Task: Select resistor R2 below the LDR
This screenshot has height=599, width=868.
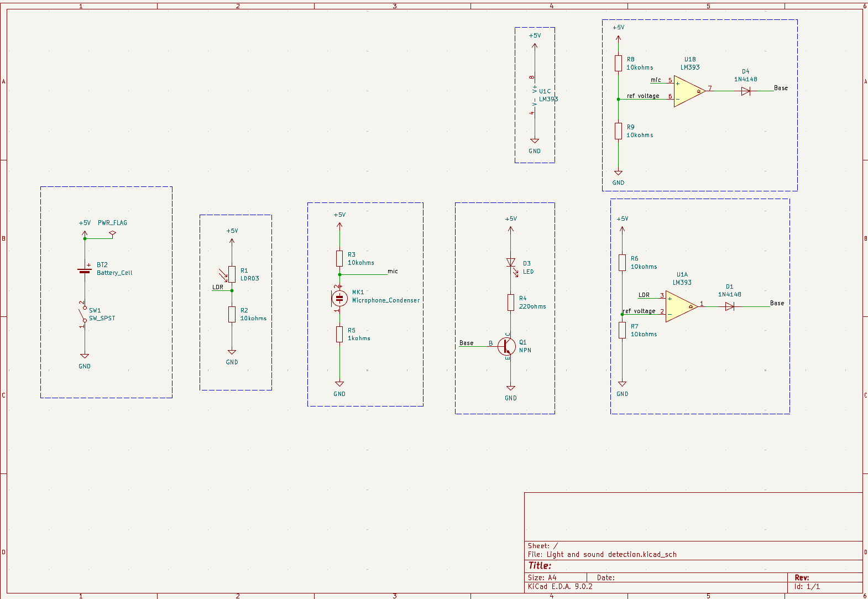Action: (x=232, y=314)
